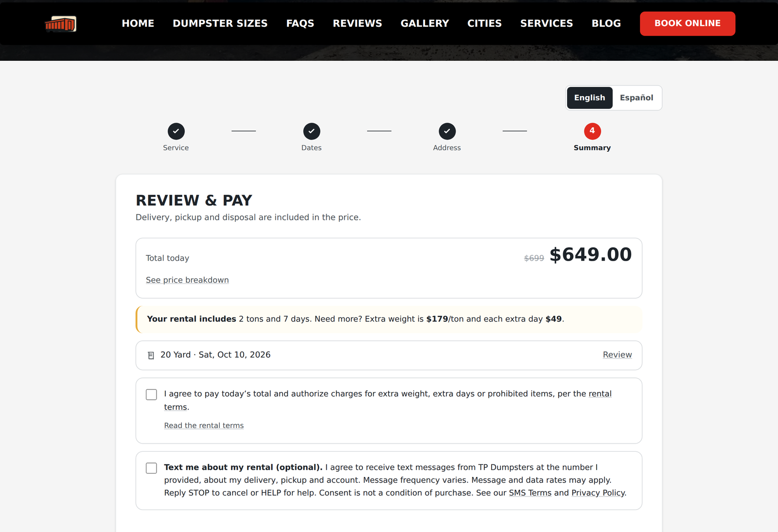Screen dimensions: 778x532
Task: Click the Service step checkmark icon
Action: 176,131
